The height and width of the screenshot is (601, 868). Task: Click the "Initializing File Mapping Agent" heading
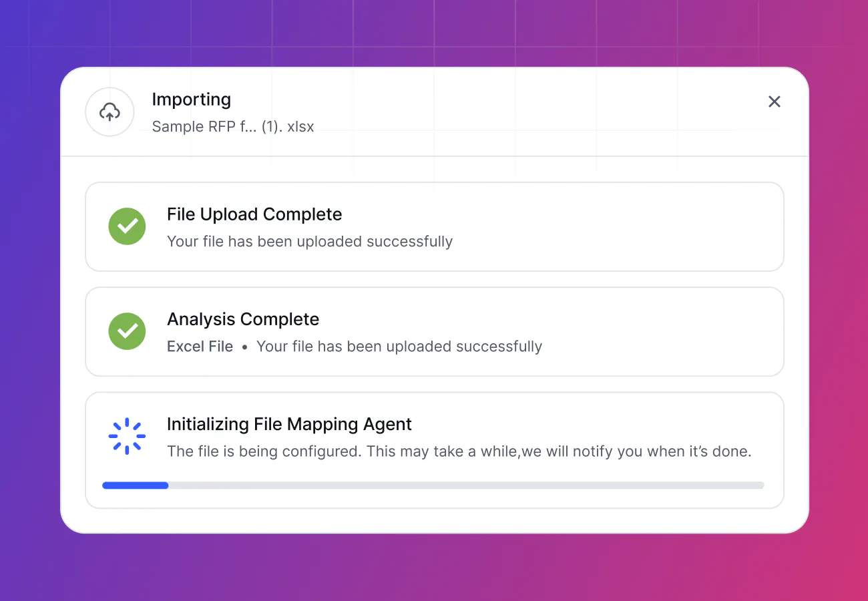pos(288,424)
